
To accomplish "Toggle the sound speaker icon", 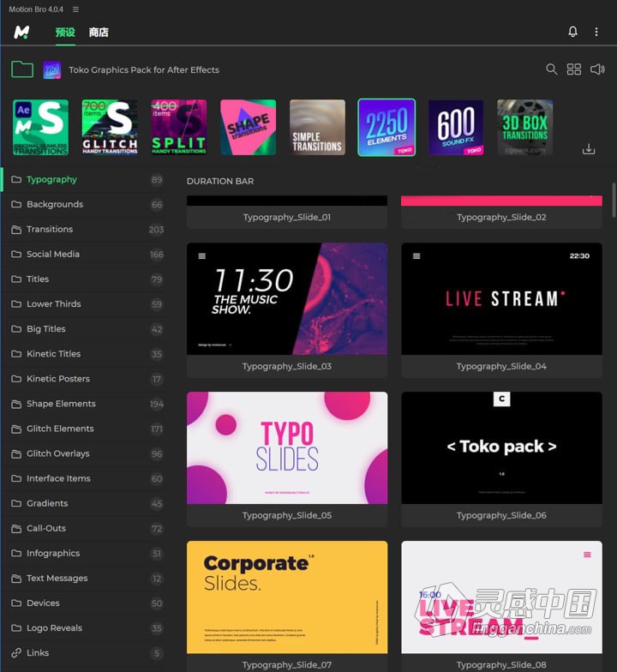I will coord(597,69).
